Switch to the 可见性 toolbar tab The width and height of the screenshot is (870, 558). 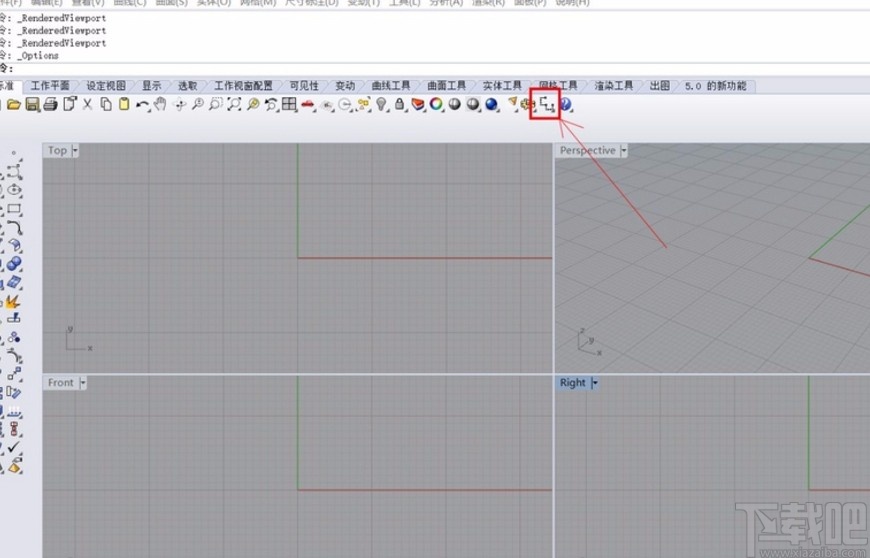tap(304, 85)
